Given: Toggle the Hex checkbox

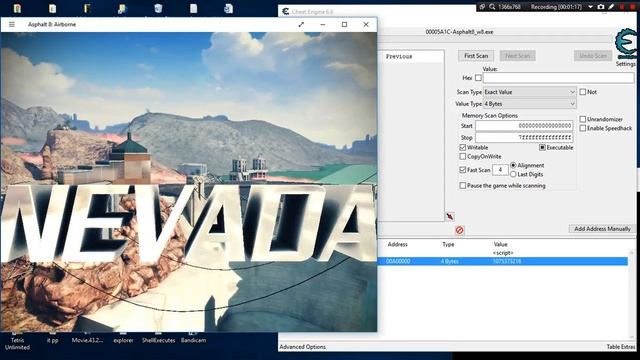Looking at the screenshot, I should coord(478,78).
